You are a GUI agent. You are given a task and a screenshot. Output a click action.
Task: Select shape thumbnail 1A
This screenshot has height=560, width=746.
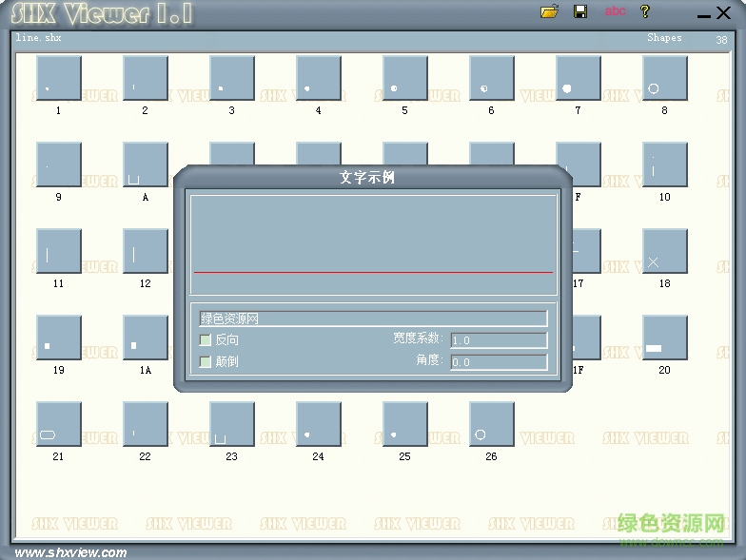146,338
